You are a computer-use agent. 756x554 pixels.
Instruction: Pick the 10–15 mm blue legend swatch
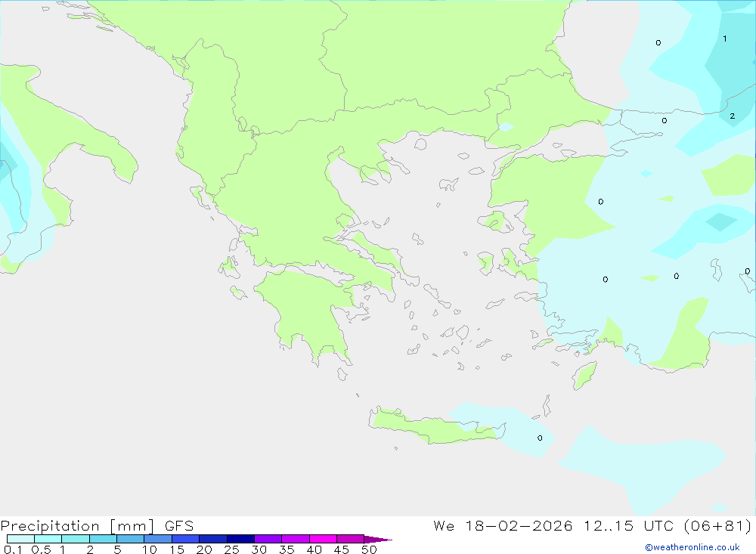pos(158,539)
